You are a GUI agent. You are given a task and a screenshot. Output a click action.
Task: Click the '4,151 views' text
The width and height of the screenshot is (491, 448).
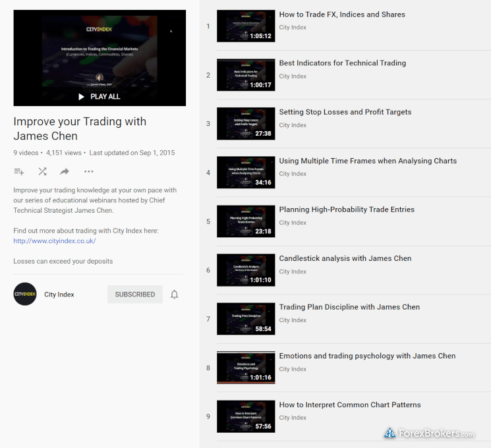[63, 153]
